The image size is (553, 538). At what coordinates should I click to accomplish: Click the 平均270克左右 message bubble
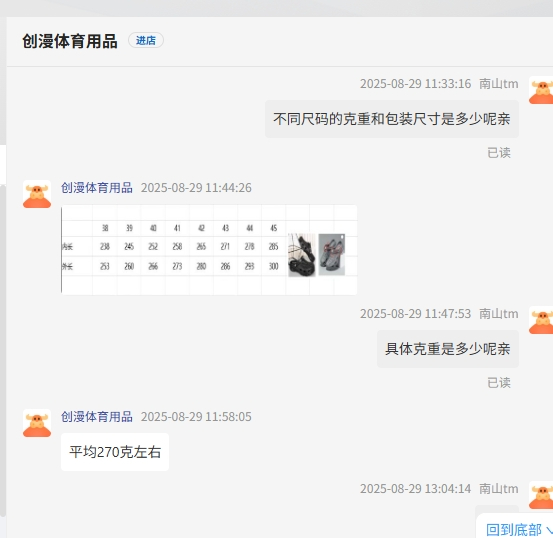[115, 452]
